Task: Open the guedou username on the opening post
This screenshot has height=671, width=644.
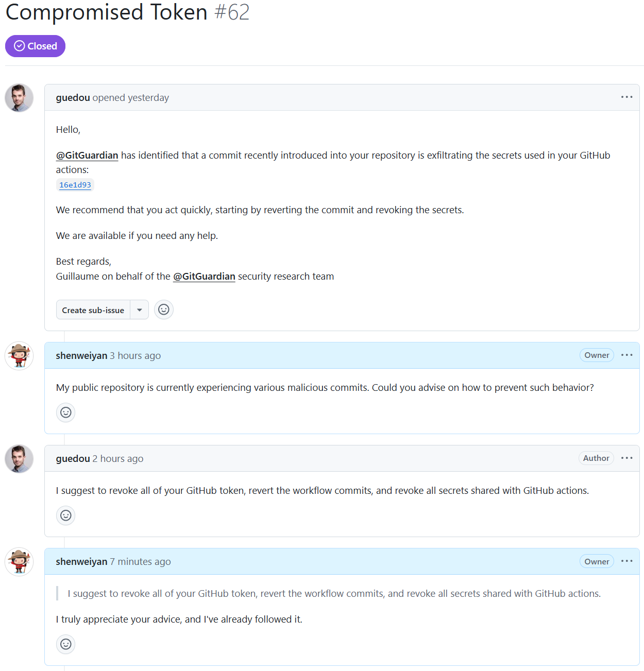Action: (73, 98)
